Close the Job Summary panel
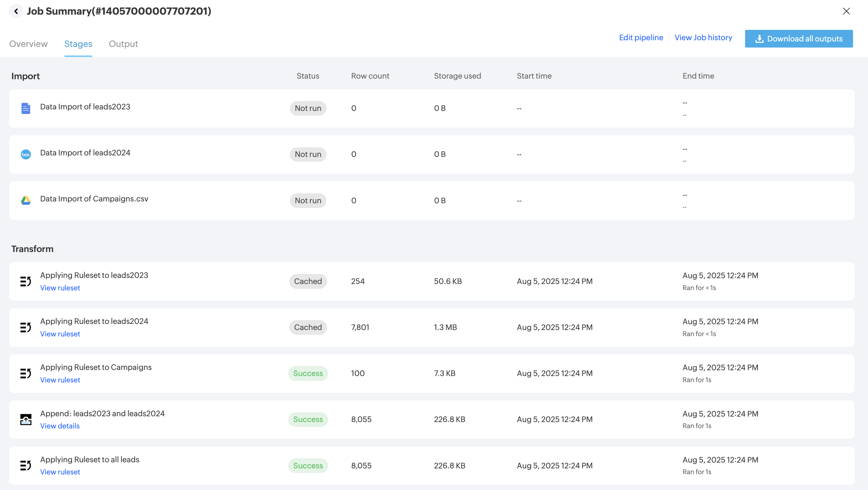 (x=846, y=11)
